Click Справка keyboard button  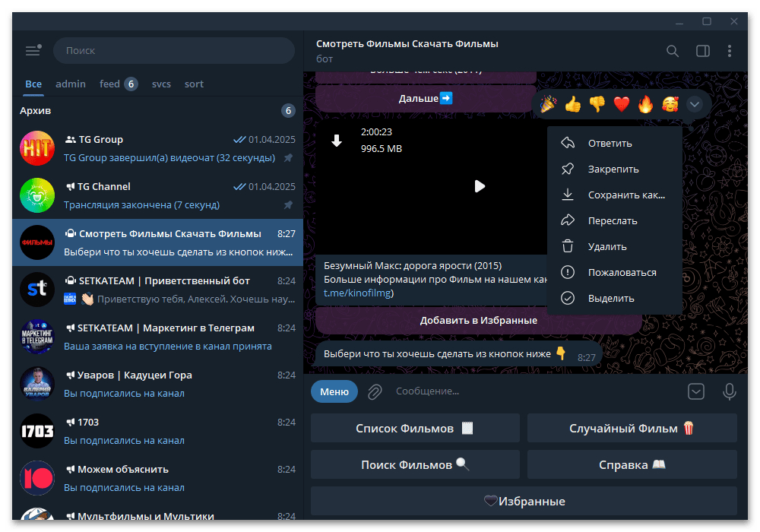pyautogui.click(x=632, y=464)
